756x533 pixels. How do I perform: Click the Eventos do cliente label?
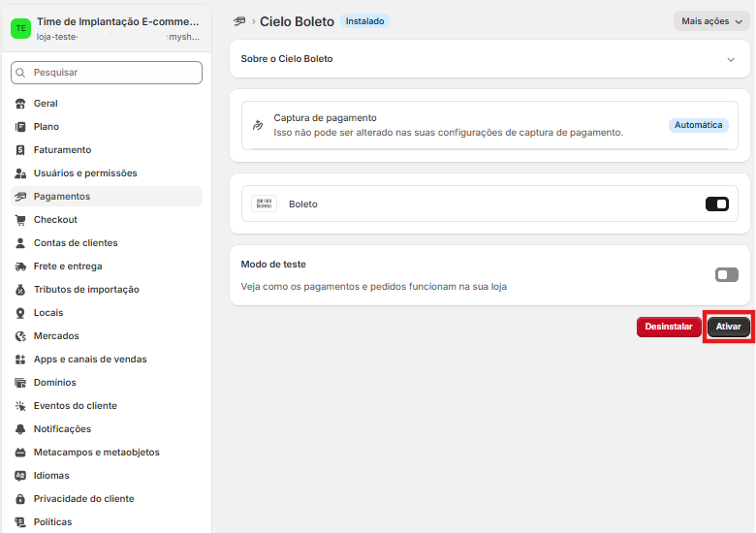(x=76, y=406)
